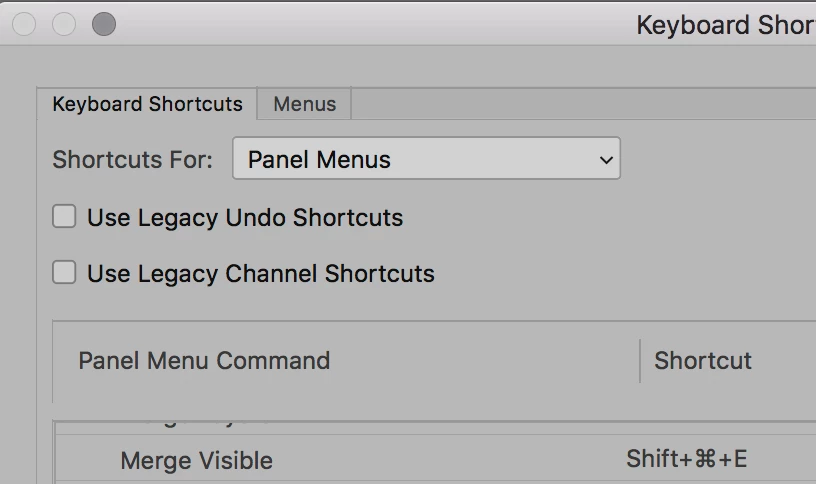Close the Keyboard Shortcuts dialog window
Screen dimensions: 816x484
[24, 24]
